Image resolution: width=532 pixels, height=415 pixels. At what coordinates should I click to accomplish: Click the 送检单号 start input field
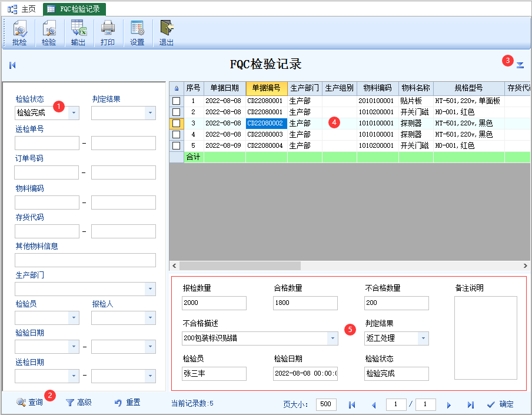click(47, 143)
